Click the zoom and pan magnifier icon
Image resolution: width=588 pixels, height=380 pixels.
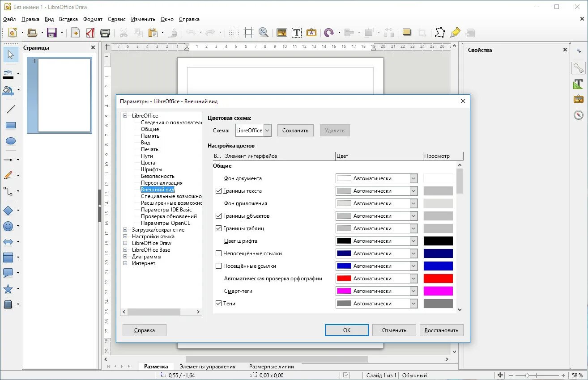264,32
